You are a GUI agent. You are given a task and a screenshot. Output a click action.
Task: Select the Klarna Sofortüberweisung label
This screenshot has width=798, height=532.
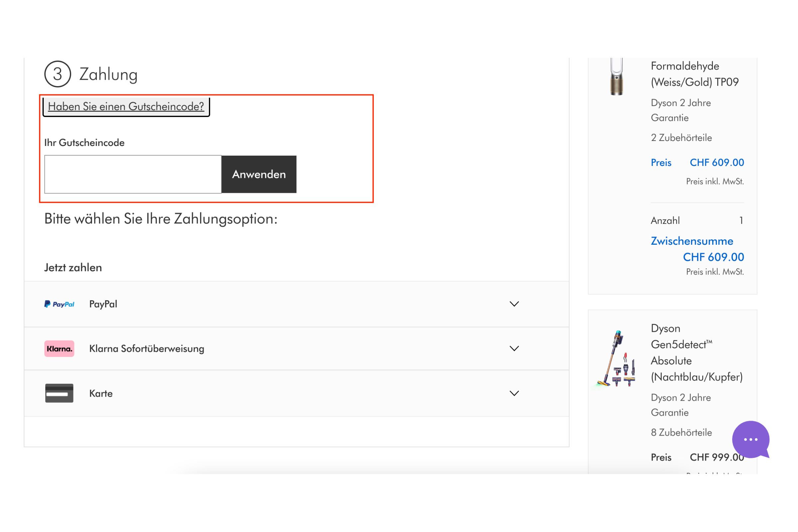pyautogui.click(x=147, y=349)
